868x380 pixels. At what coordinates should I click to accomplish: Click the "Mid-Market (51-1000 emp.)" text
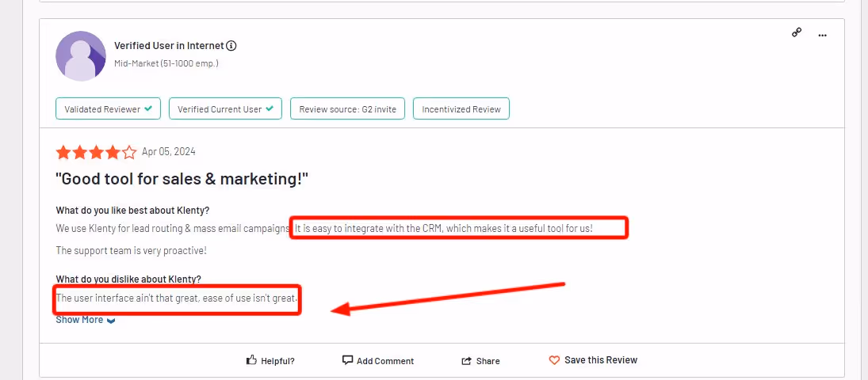click(x=166, y=63)
